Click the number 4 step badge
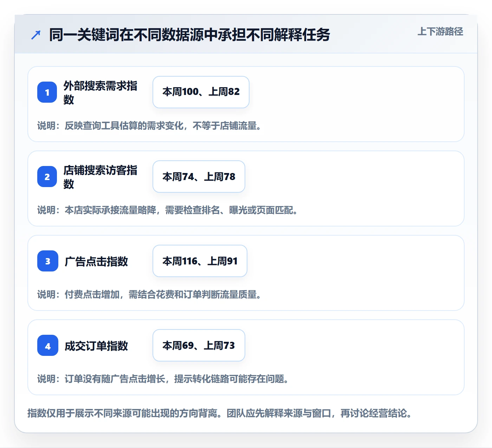The width and height of the screenshot is (492, 448). 48,345
